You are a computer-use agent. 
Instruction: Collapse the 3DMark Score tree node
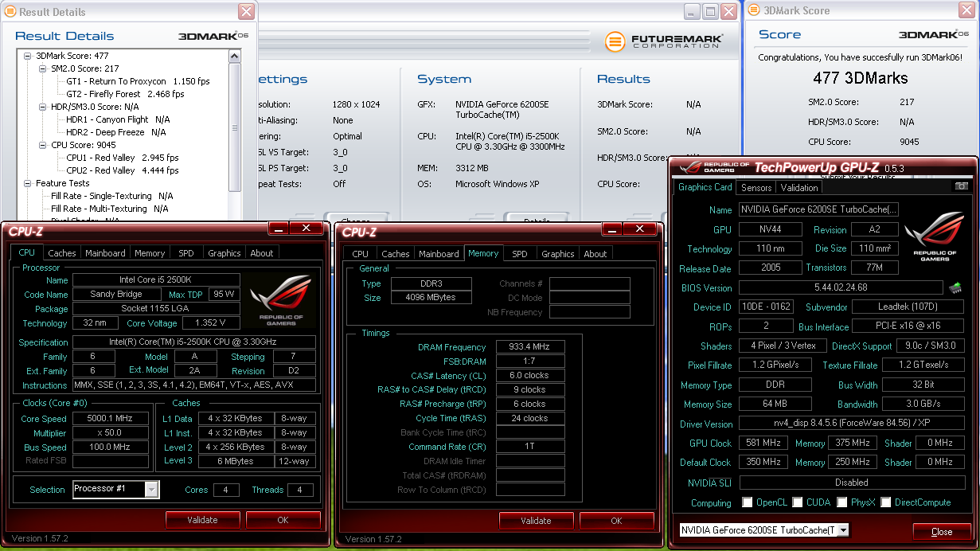(x=28, y=56)
